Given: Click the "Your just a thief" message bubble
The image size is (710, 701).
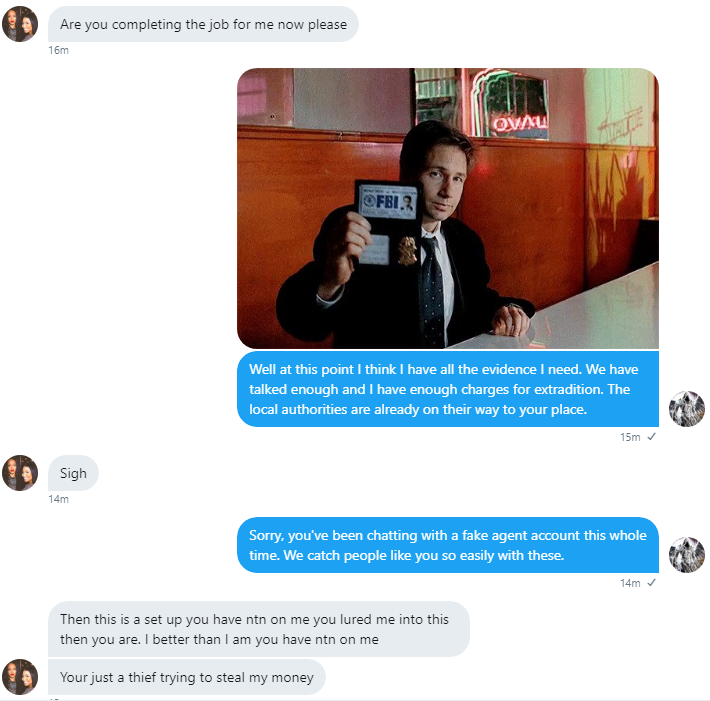Looking at the screenshot, I should (187, 677).
